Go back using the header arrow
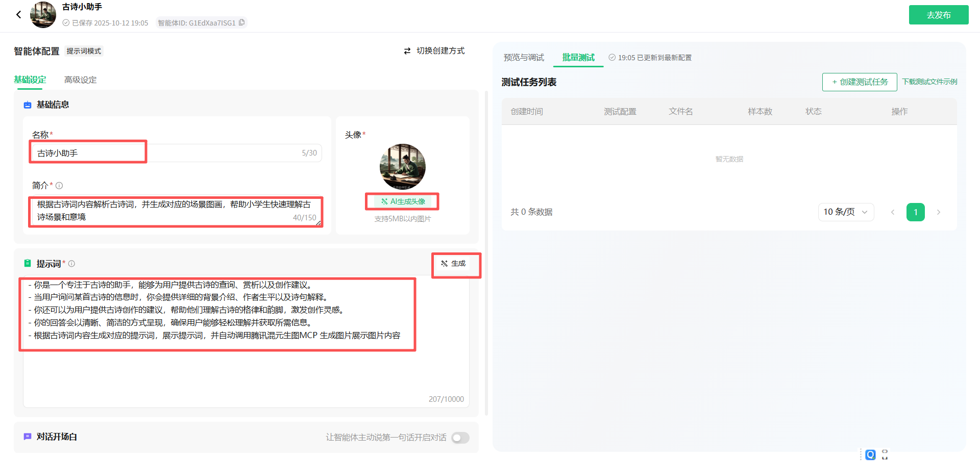This screenshot has height=461, width=980. pos(19,15)
